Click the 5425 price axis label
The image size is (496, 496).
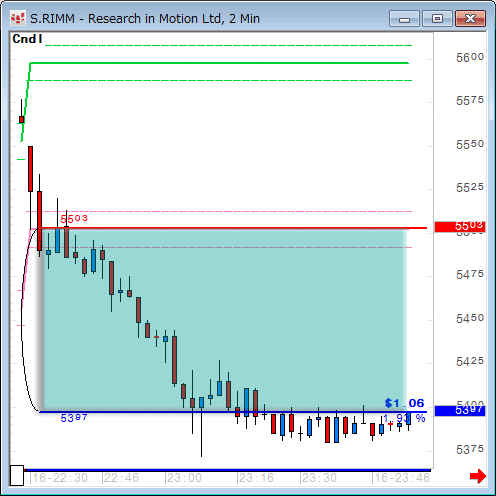coord(470,361)
